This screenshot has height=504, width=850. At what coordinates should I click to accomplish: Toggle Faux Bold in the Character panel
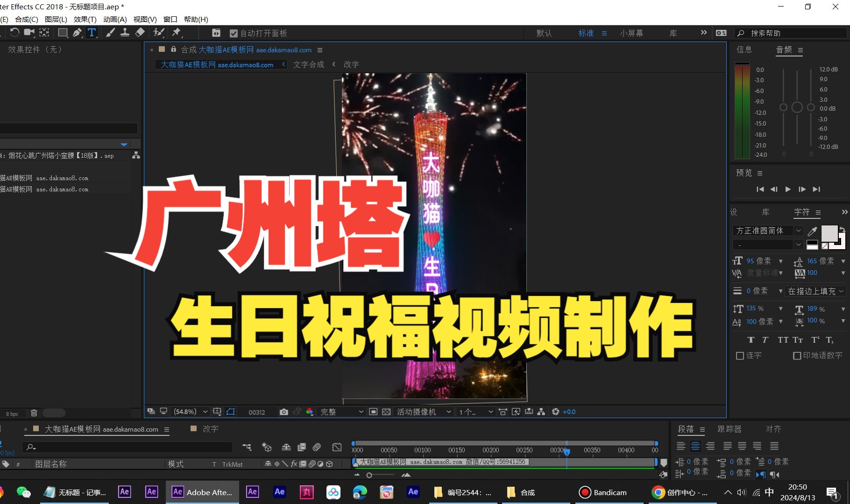pyautogui.click(x=751, y=340)
